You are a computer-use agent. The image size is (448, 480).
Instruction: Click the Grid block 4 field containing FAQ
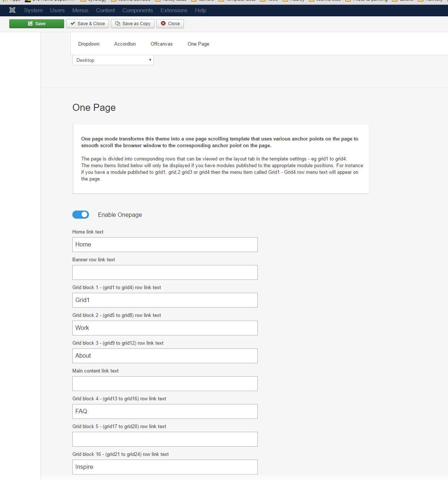click(x=165, y=411)
